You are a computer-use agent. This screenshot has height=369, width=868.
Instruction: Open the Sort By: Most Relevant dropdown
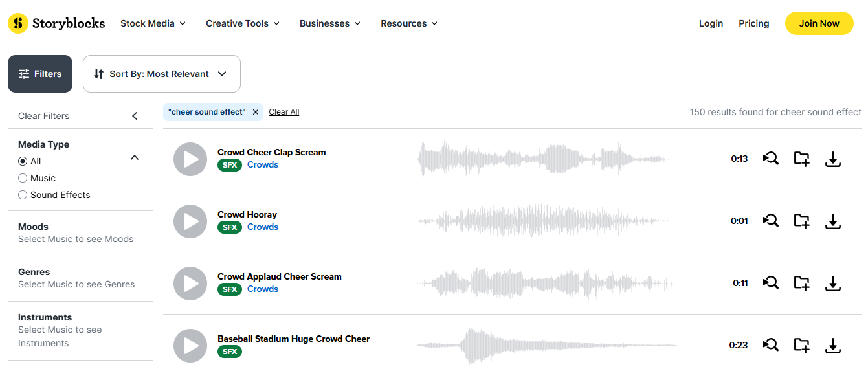point(162,74)
